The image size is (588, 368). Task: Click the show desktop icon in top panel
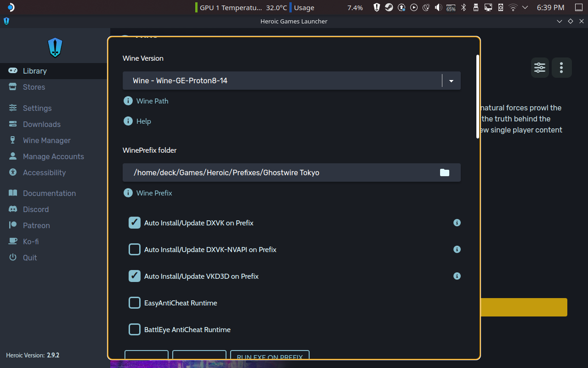(x=578, y=7)
